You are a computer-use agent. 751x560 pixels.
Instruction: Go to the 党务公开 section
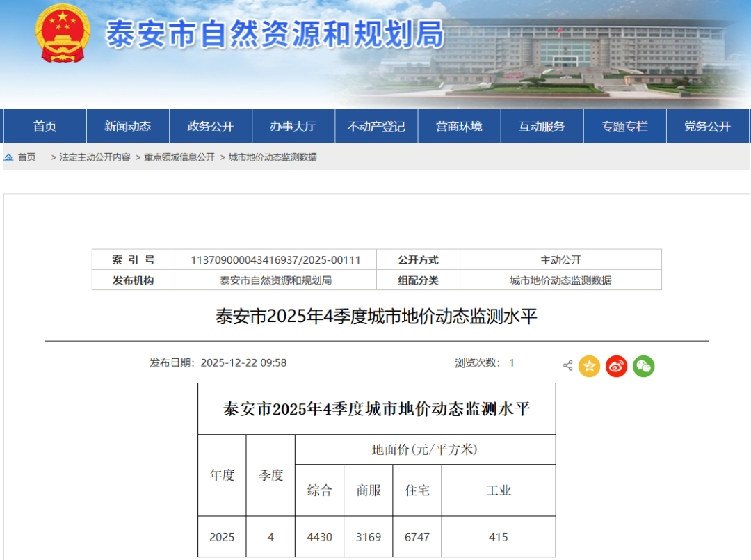pos(707,126)
